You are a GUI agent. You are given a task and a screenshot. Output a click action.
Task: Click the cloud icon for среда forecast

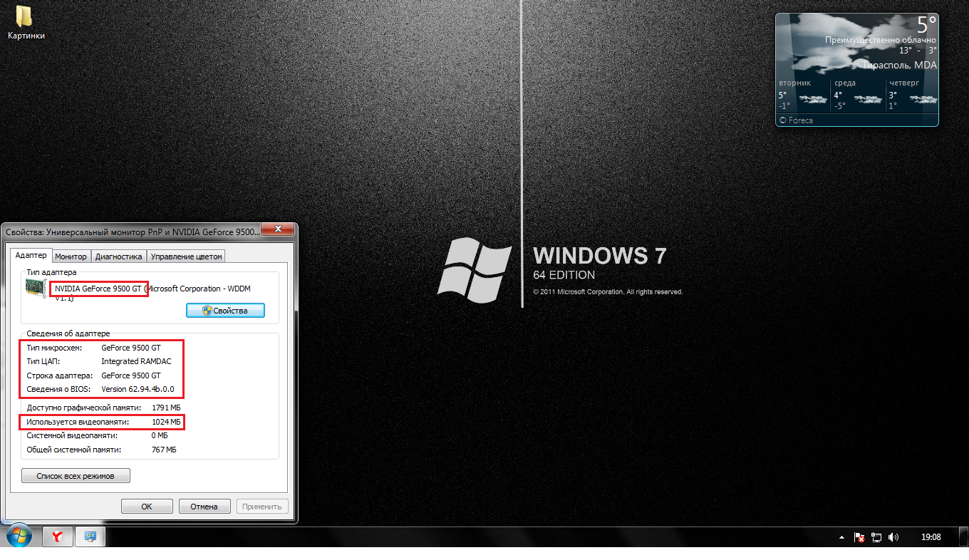point(868,99)
